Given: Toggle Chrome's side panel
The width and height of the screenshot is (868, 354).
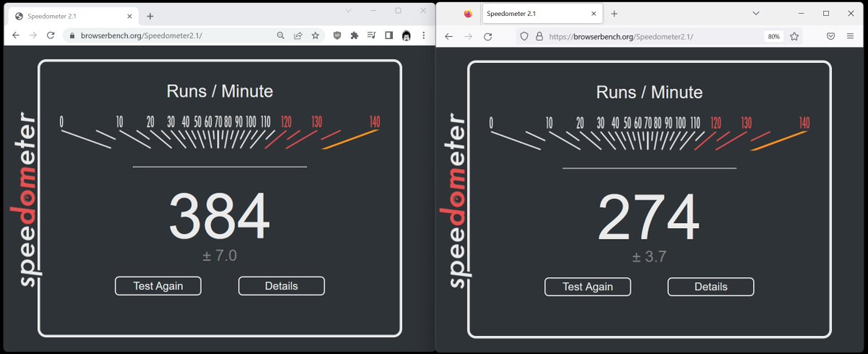Looking at the screenshot, I should [389, 35].
